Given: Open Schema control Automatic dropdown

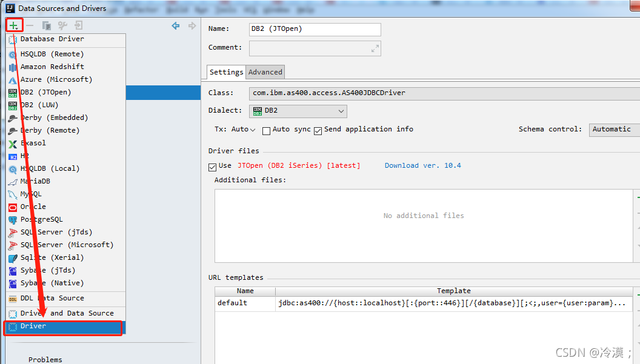Looking at the screenshot, I should [x=615, y=130].
